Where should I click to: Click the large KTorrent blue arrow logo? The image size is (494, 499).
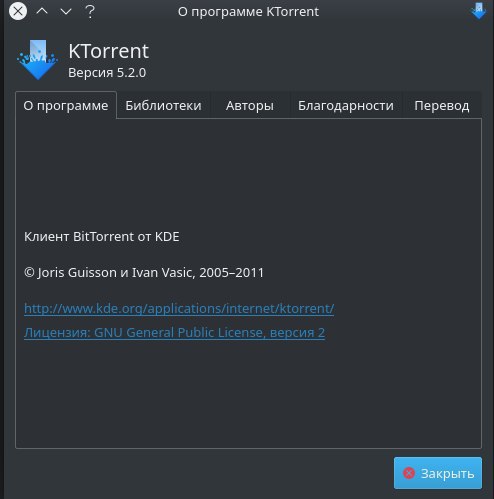click(38, 60)
